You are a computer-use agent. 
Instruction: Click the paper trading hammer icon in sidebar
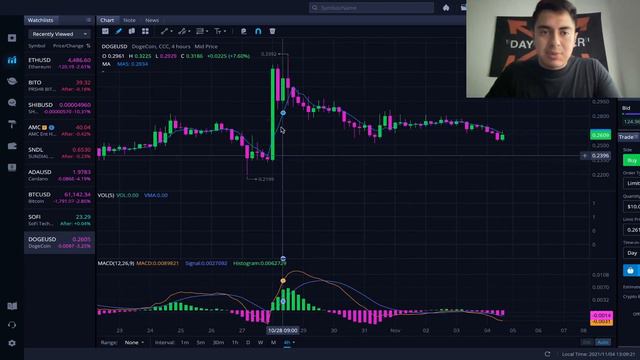click(12, 124)
